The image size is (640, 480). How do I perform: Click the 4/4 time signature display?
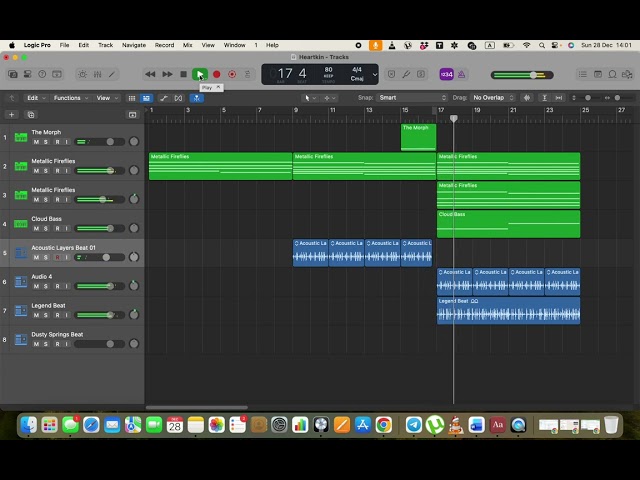[x=357, y=70]
